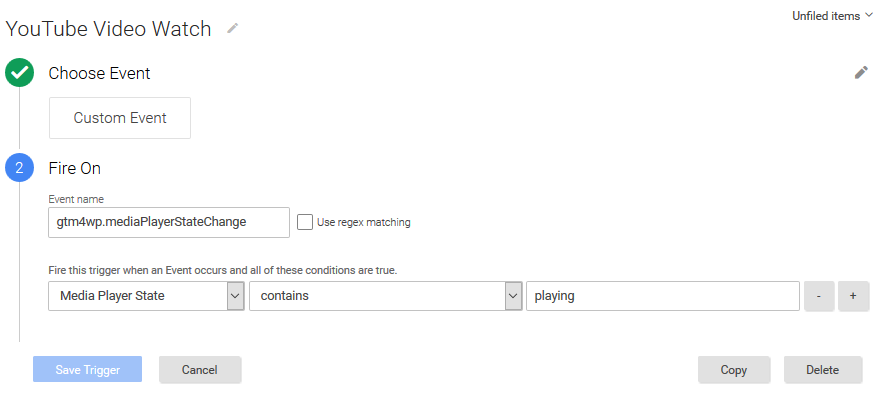The width and height of the screenshot is (875, 393).
Task: Edit Choose Event section via pencil icon
Action: [861, 73]
